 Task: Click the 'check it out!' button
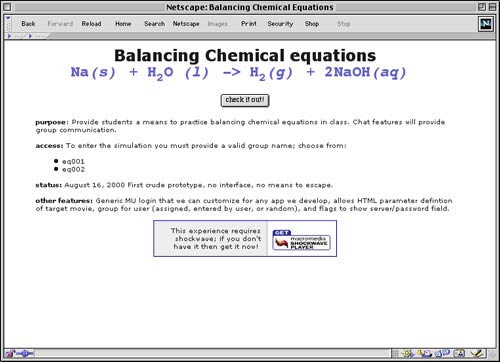245,100
